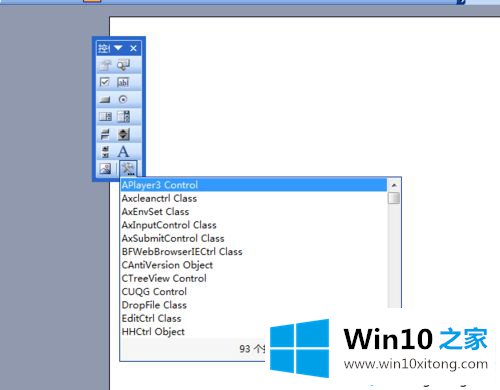500x390 pixels.
Task: Select the Text Box control tool
Action: point(123,82)
